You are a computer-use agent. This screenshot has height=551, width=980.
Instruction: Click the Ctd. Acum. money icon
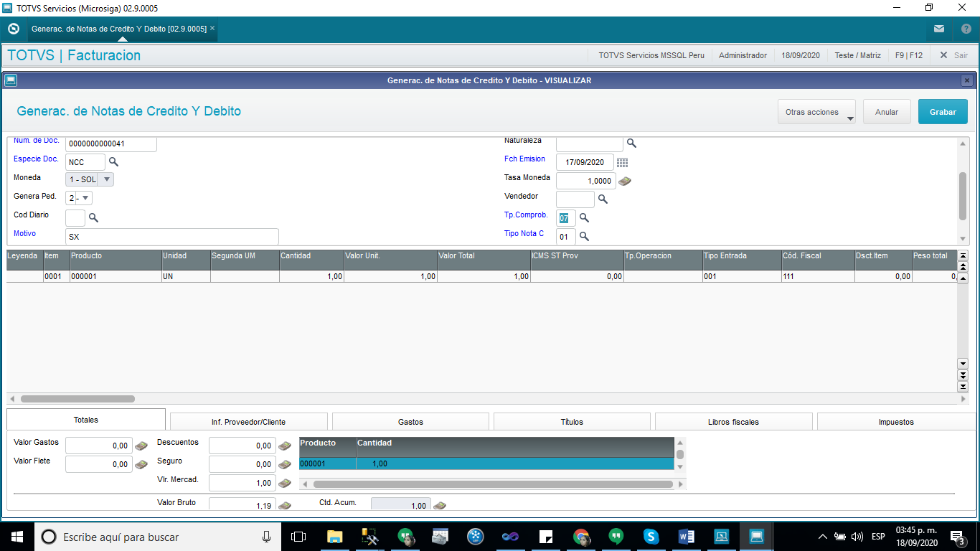pyautogui.click(x=439, y=505)
